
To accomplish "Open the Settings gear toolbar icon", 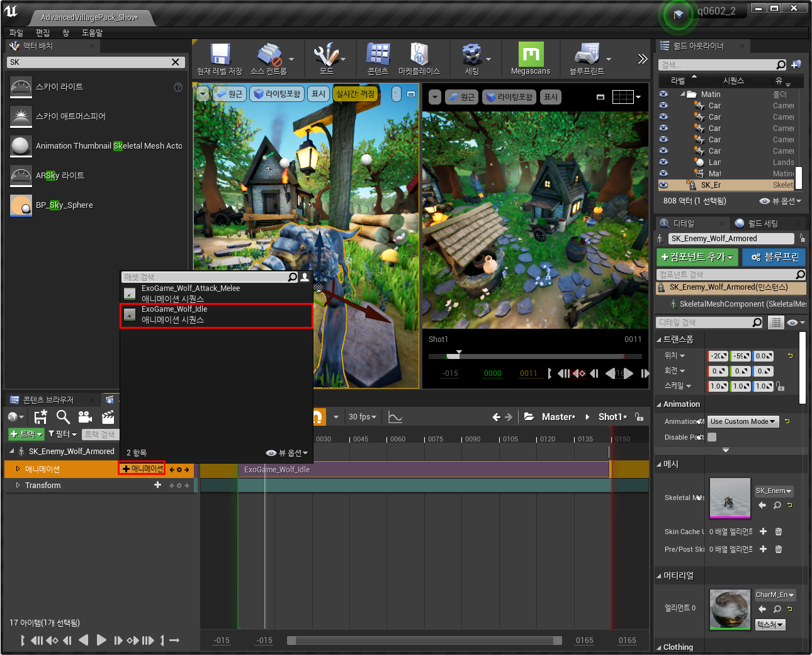I will [472, 55].
